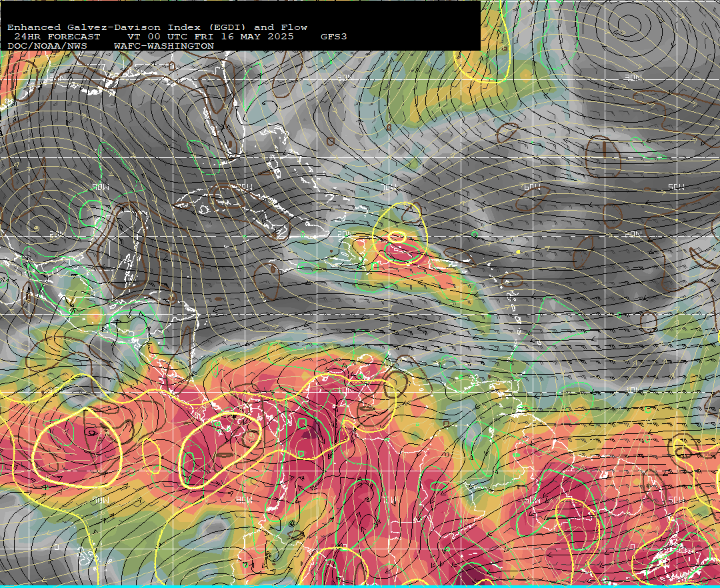Click the right-side "30N" latitude label

click(633, 77)
